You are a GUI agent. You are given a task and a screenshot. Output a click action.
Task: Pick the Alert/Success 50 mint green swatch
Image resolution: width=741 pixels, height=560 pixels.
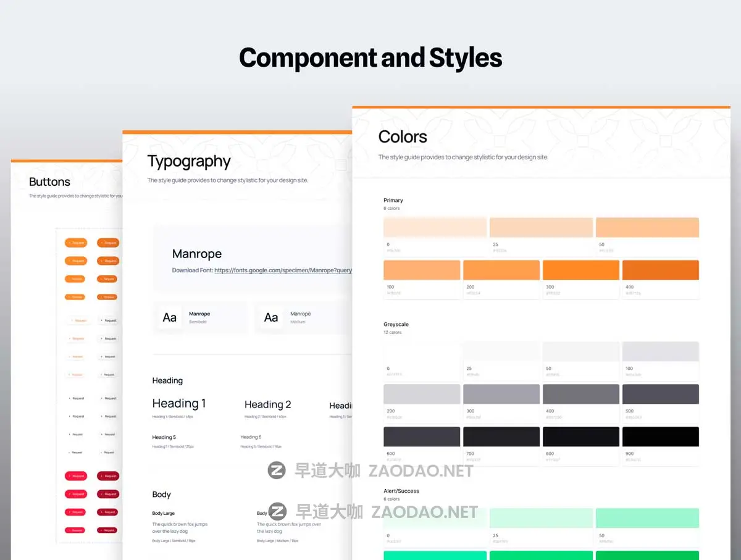[x=647, y=518]
